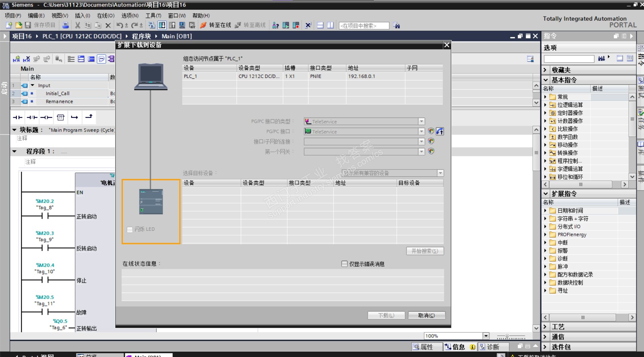Expand the 位逻辑运算 folder
Screen dimensions: 644x357
(x=545, y=105)
